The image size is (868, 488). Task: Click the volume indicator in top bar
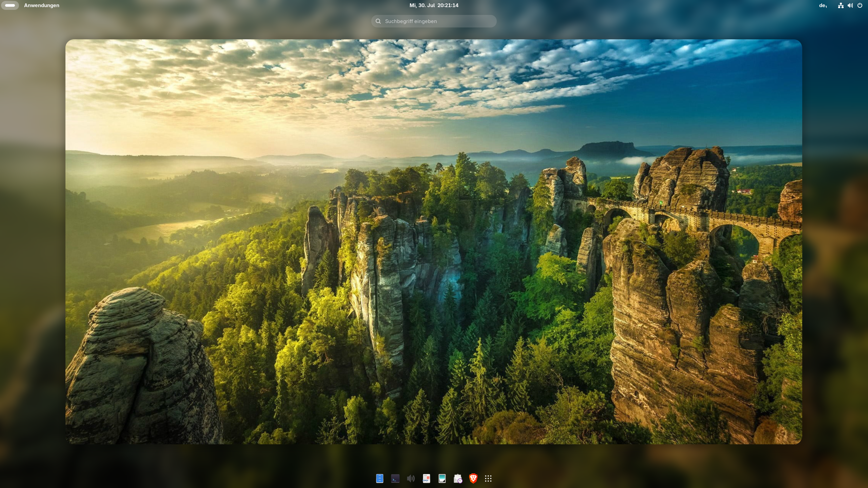[850, 5]
